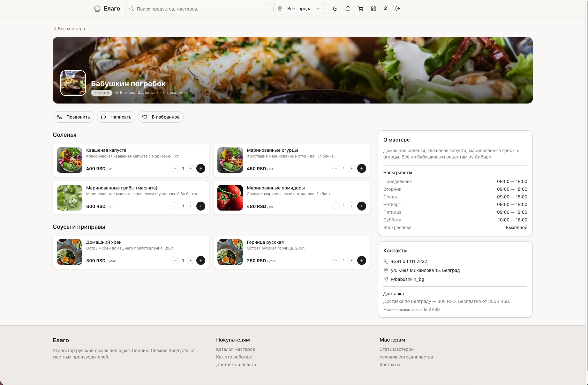Screen dimensions: 588x385
Task: Decrease quantity of Маринованные помидоры
Action: click(x=336, y=206)
